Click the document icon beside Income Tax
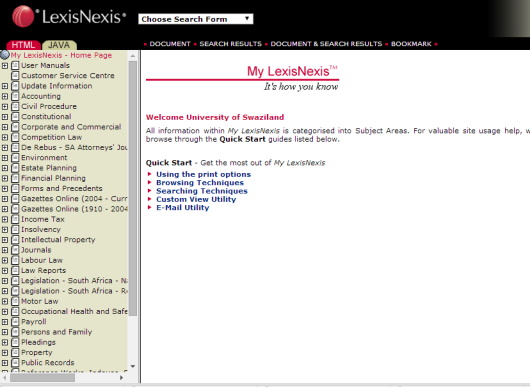The height and width of the screenshot is (387, 530). [15, 219]
